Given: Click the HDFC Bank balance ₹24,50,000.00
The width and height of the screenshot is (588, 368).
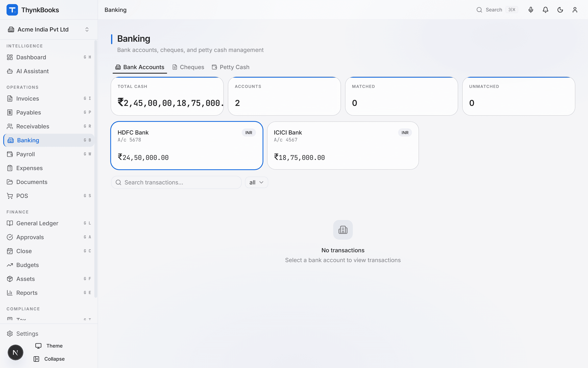Looking at the screenshot, I should click(x=143, y=157).
